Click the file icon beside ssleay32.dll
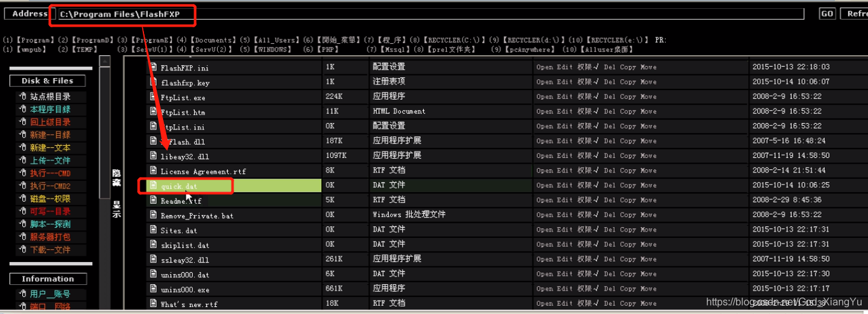The width and height of the screenshot is (868, 314). pyautogui.click(x=153, y=259)
